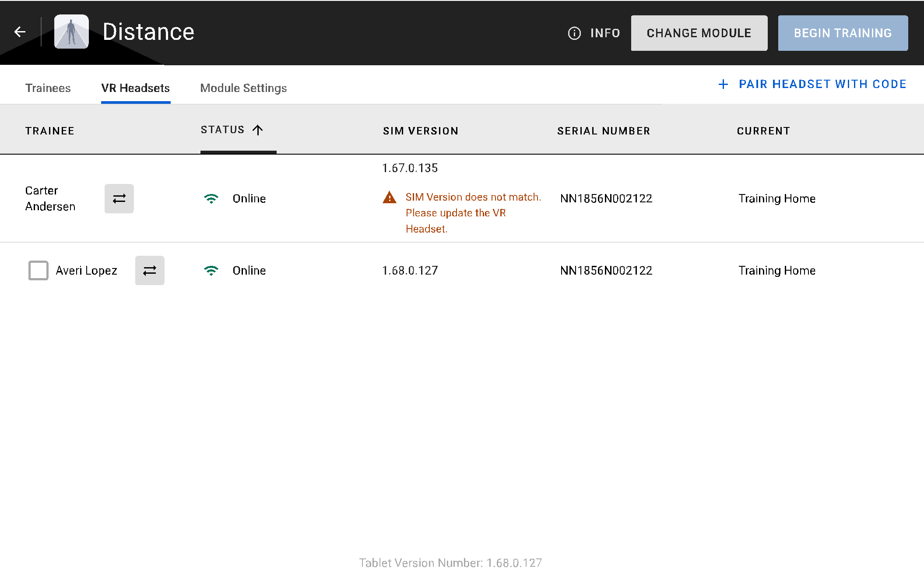Screen dimensions: 924x579
Task: Click the Wi-Fi status icon on Averi Lopez's row
Action: [x=211, y=270]
